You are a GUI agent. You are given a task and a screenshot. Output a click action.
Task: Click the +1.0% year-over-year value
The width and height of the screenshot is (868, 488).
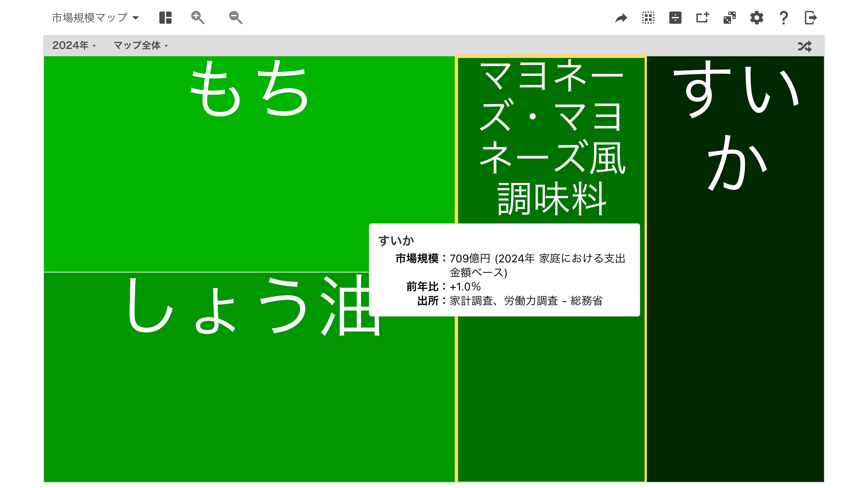coord(465,287)
